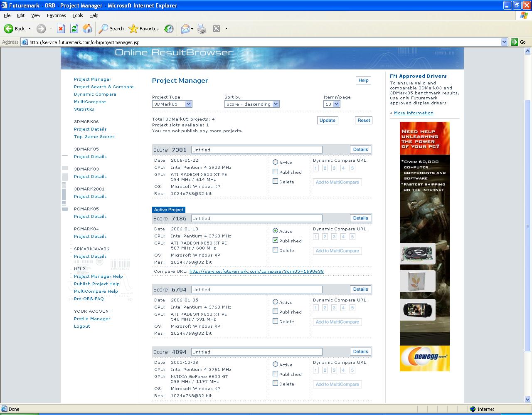Refresh the page with the Refresh icon

click(74, 29)
